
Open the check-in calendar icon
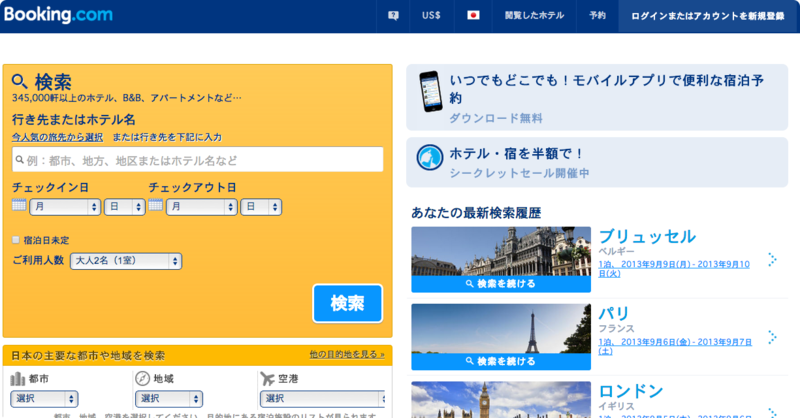(19, 205)
